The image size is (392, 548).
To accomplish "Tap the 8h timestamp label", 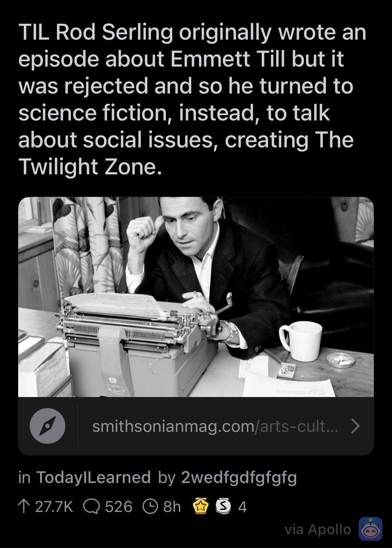I will (x=172, y=507).
